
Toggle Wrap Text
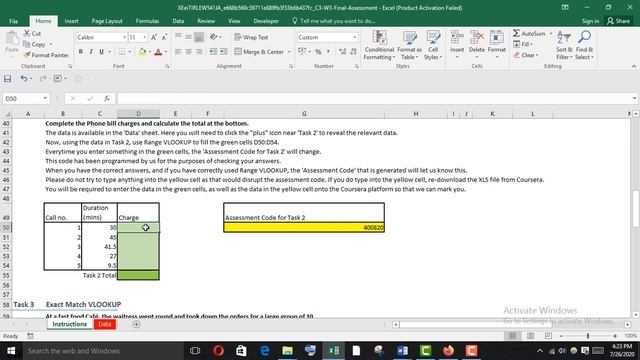click(251, 37)
